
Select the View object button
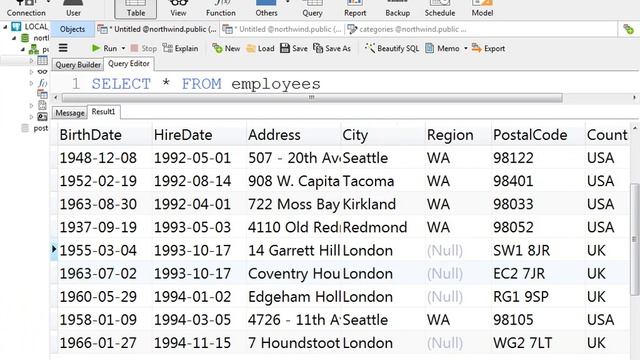pos(178,9)
